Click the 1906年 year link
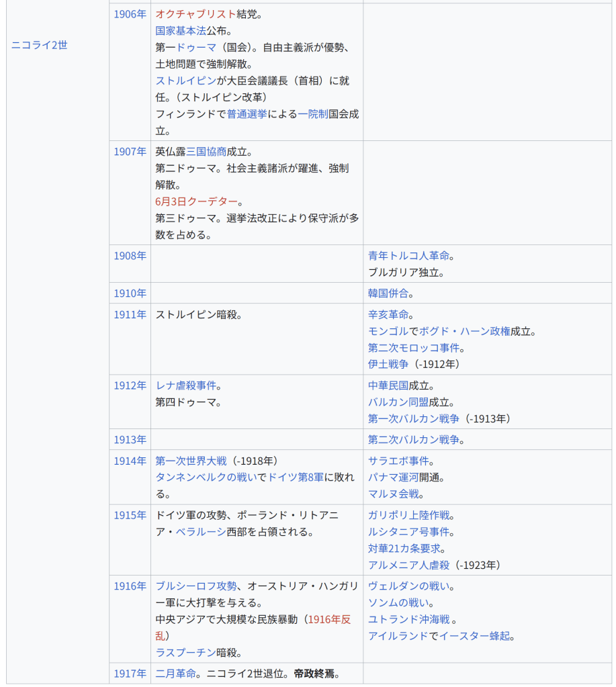616x687 pixels. 130,14
